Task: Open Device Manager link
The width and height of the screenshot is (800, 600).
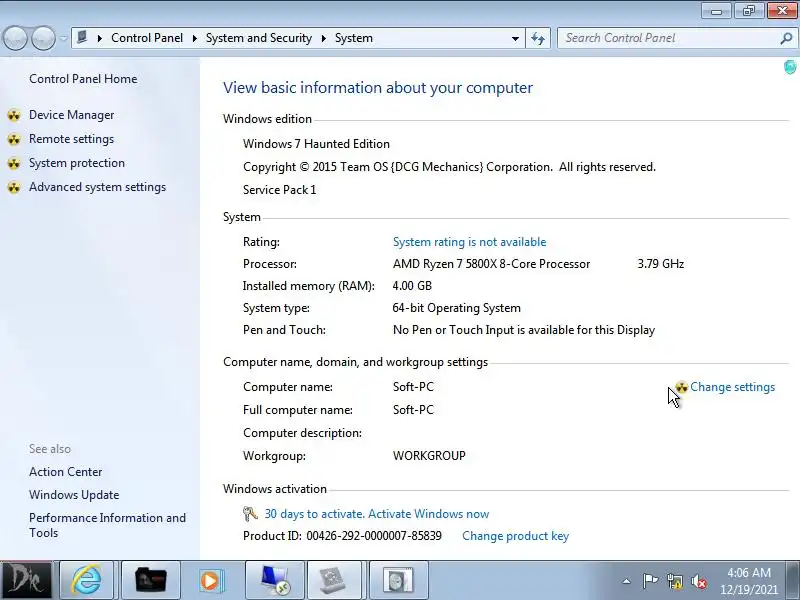Action: point(71,115)
